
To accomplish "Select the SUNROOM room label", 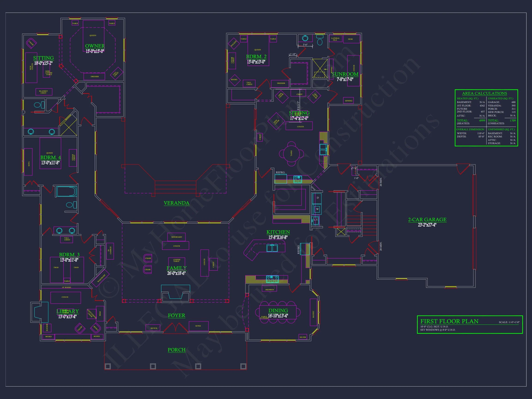I will pos(345,74).
